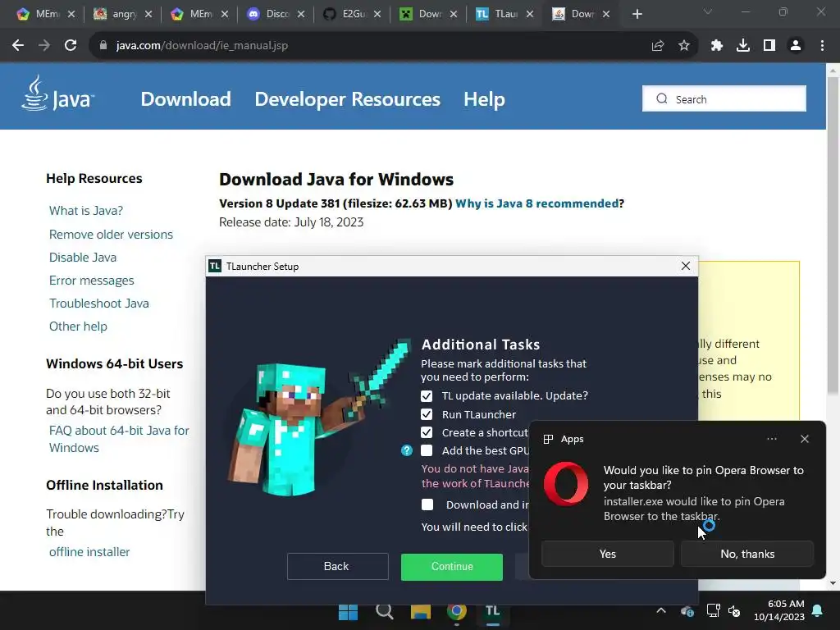
Task: Open Help in the Java header
Action: pos(484,99)
